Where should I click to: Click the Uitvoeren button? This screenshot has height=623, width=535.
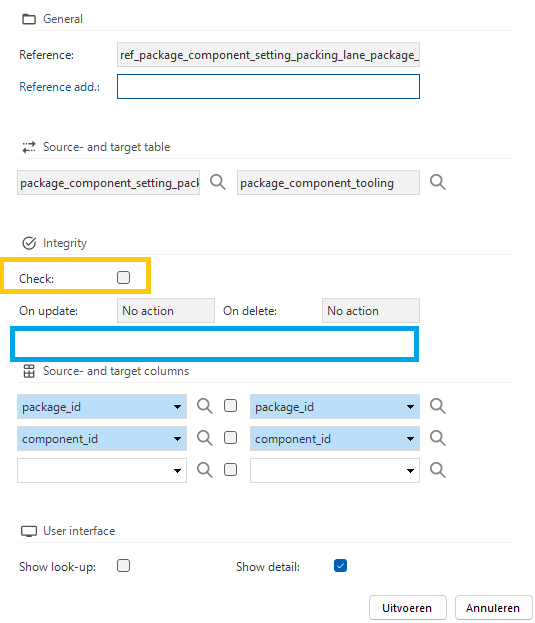point(408,608)
